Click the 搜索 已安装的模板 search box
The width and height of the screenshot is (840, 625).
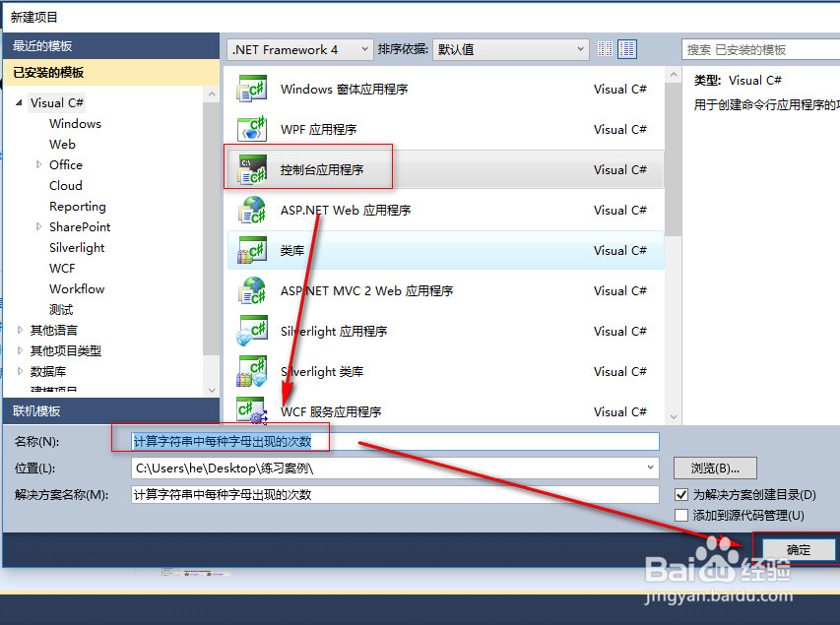point(760,50)
